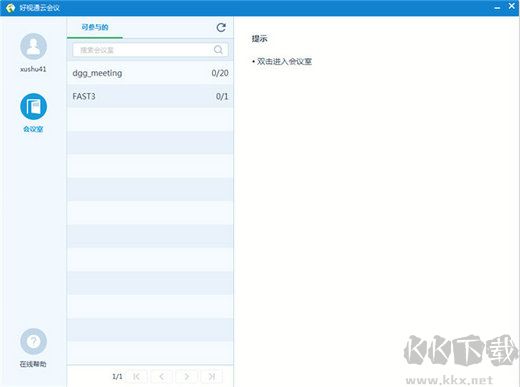Click the user avatar icon for xushu41
520x387 pixels.
click(33, 46)
